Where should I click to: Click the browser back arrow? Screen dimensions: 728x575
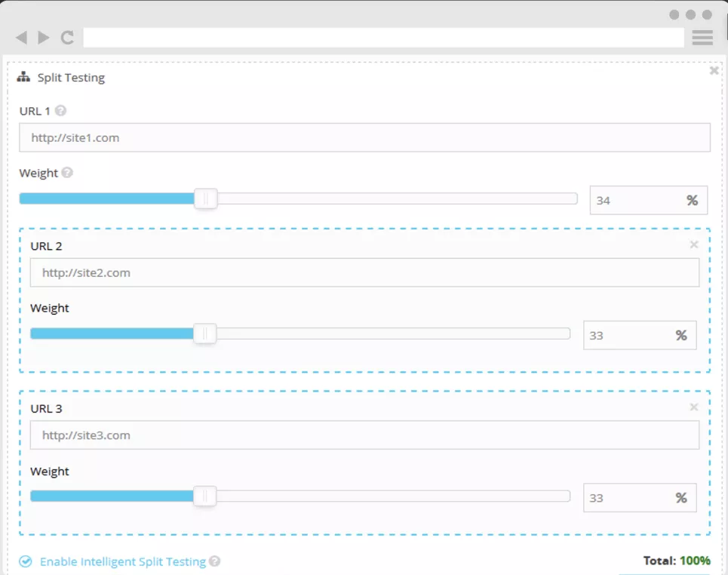[x=21, y=38]
